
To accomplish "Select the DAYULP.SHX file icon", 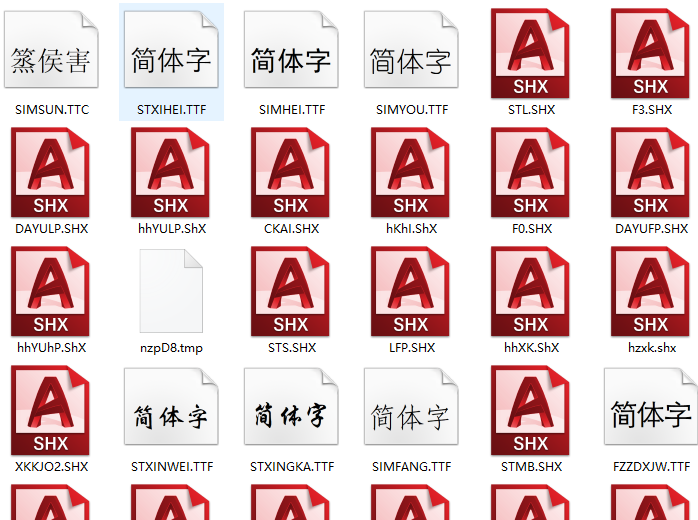I will 50,173.
